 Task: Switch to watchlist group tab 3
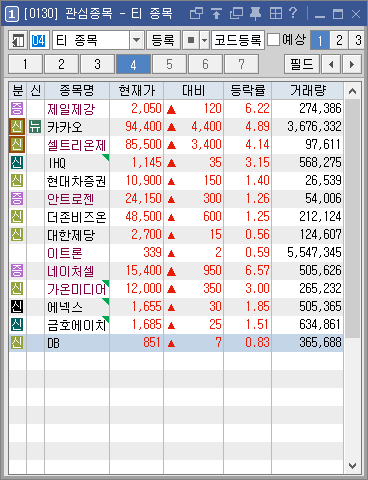point(97,64)
